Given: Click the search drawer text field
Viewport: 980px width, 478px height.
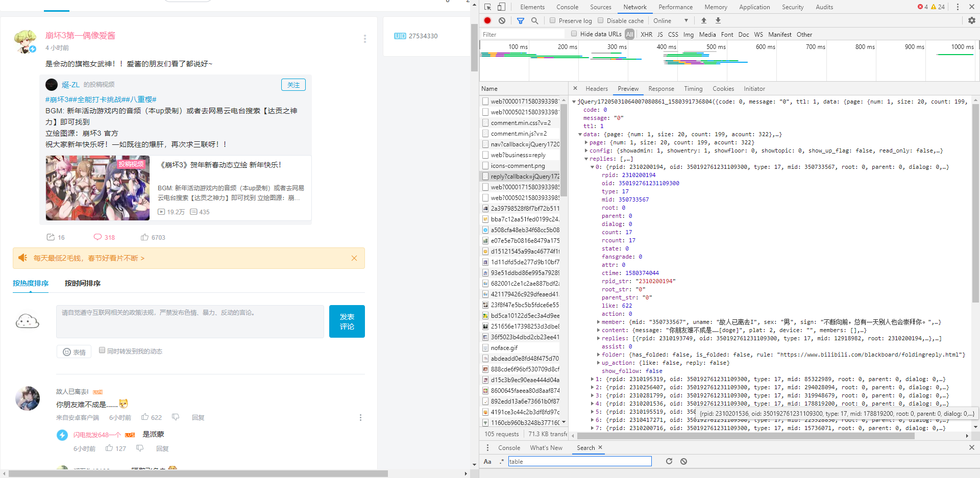Looking at the screenshot, I should (580, 461).
